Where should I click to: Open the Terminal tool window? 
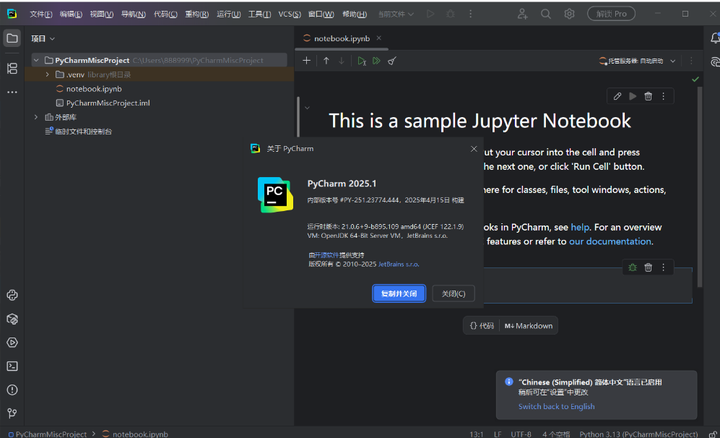tap(12, 366)
